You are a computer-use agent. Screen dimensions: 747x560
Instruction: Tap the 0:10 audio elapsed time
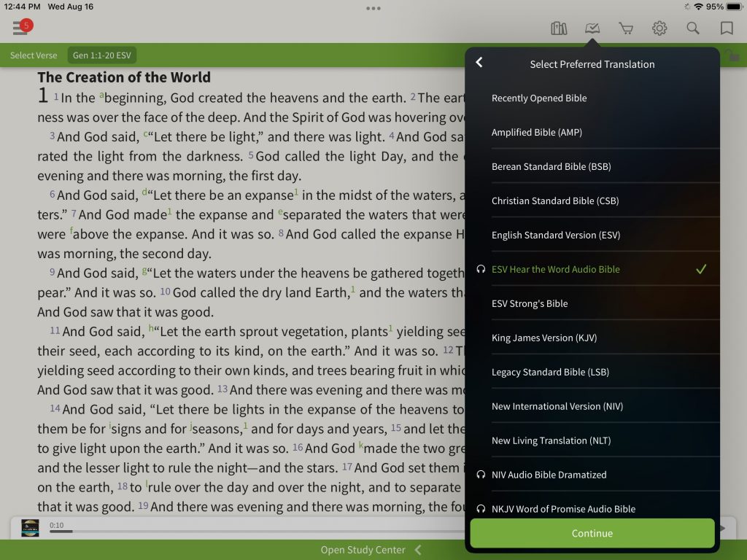[x=56, y=525]
